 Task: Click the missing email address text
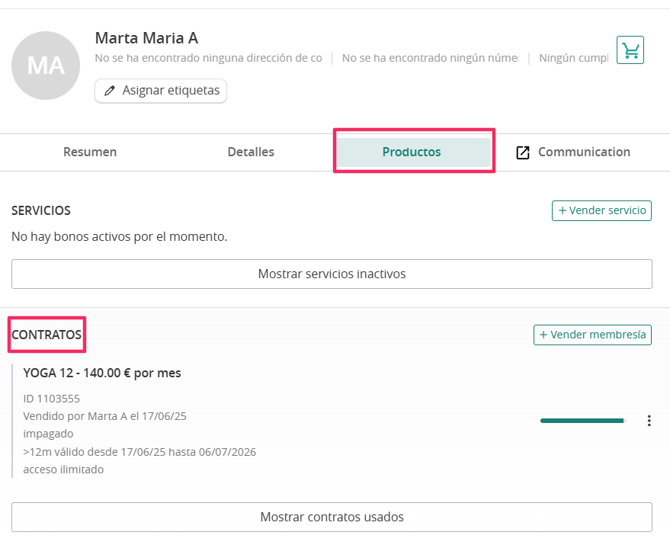tap(209, 58)
